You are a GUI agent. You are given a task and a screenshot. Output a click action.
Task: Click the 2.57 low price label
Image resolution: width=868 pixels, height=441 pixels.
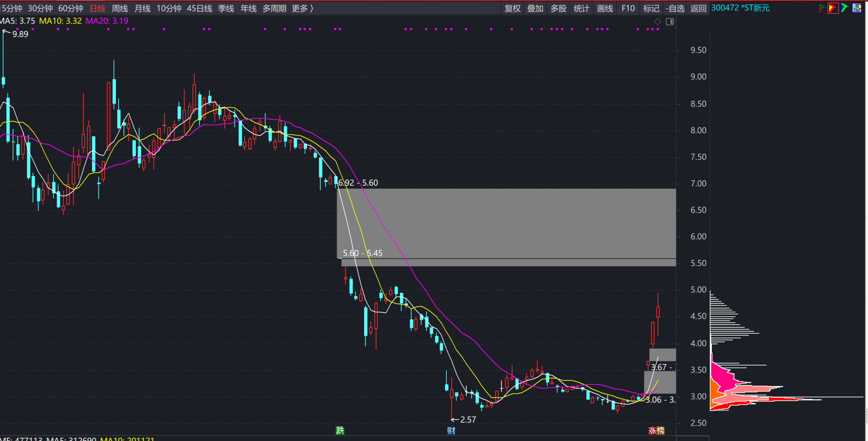click(468, 419)
